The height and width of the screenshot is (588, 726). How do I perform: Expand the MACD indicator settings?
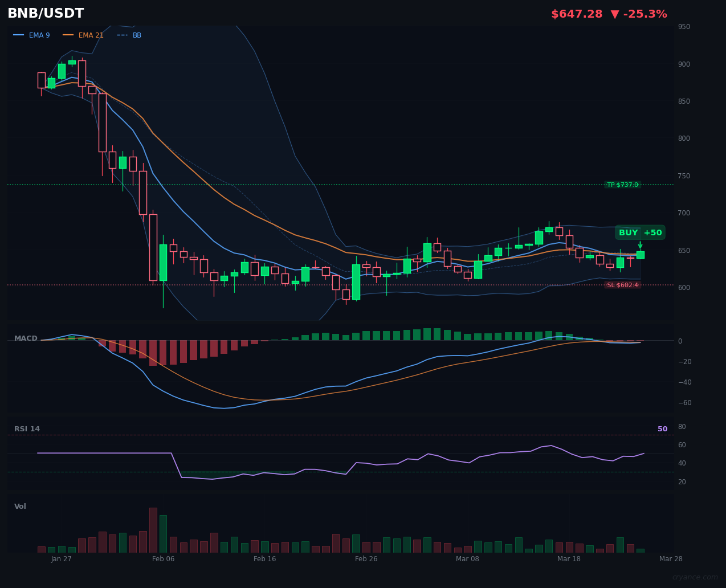click(26, 338)
